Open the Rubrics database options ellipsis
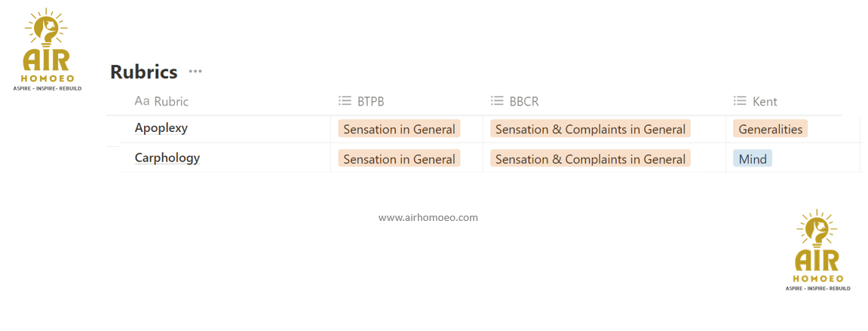This screenshot has height=331, width=868. point(195,72)
